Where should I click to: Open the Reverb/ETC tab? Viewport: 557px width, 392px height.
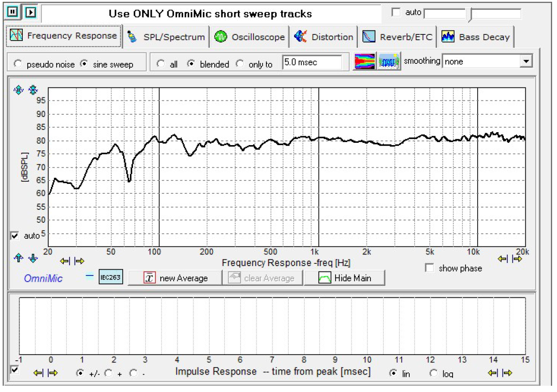click(x=397, y=37)
